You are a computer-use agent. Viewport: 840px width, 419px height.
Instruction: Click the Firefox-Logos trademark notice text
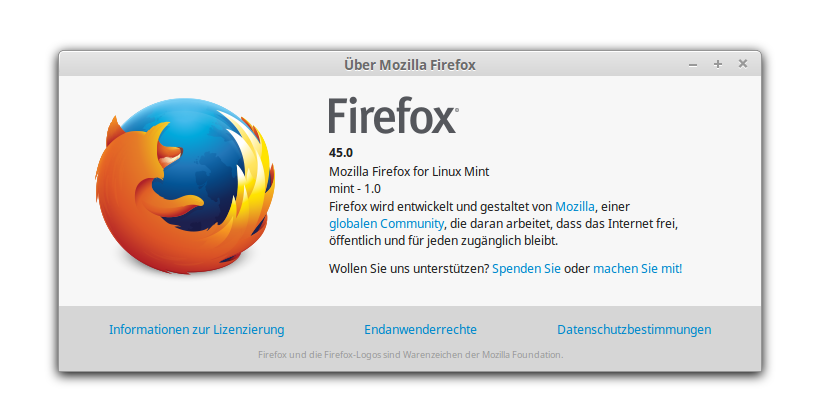point(411,355)
